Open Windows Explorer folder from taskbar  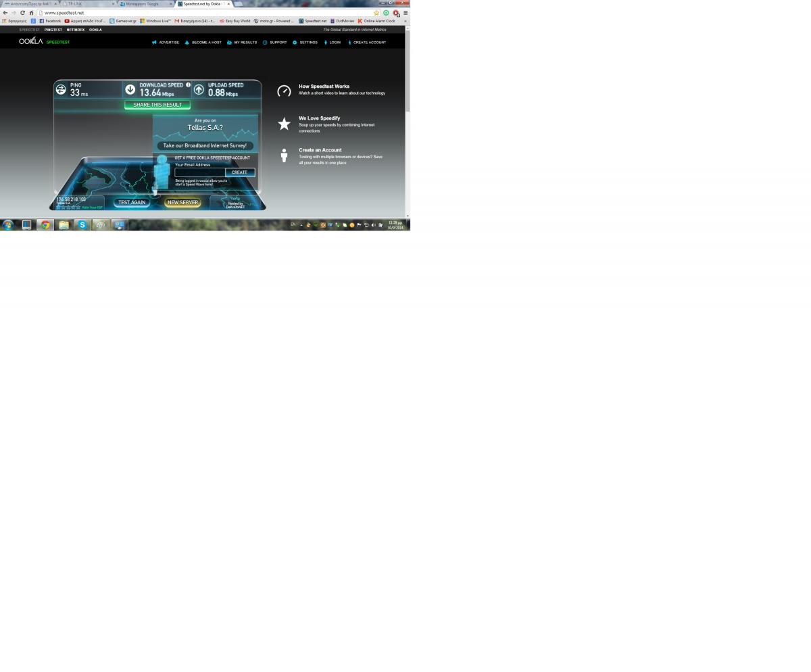click(x=64, y=224)
